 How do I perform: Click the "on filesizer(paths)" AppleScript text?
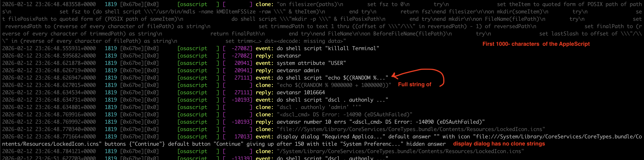[x=310, y=4]
